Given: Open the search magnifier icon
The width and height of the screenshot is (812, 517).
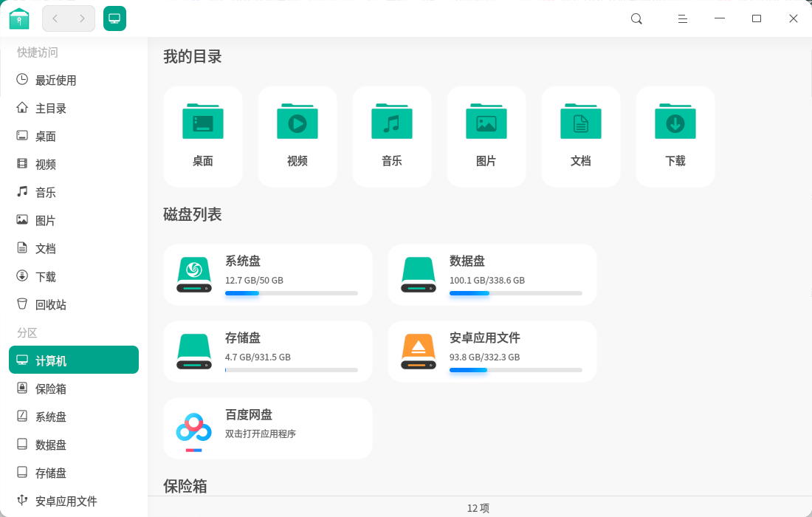Looking at the screenshot, I should (636, 19).
